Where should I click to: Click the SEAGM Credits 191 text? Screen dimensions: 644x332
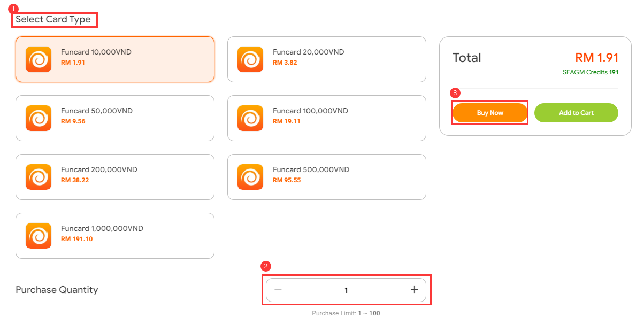pos(591,72)
